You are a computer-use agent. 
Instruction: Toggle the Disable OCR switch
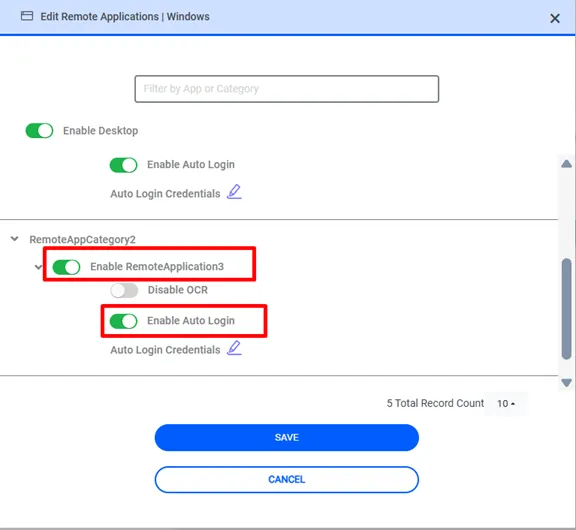tap(124, 291)
